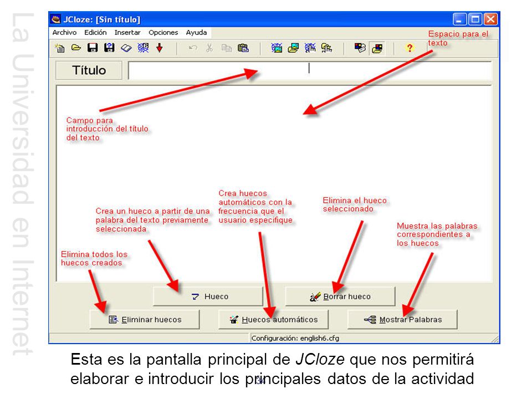The width and height of the screenshot is (532, 399).
Task: Click the JCloze window title bar icon
Action: 55,19
